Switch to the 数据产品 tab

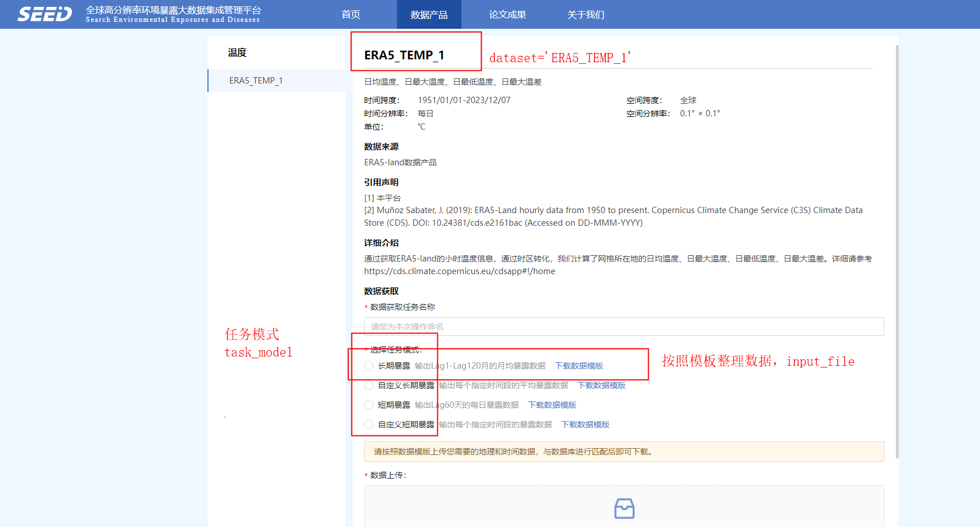[x=429, y=14]
